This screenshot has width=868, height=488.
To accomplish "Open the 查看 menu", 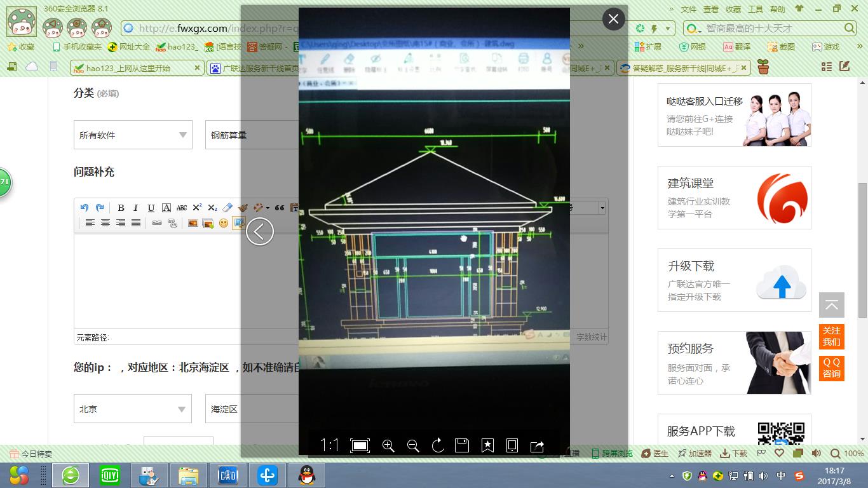I will click(711, 9).
